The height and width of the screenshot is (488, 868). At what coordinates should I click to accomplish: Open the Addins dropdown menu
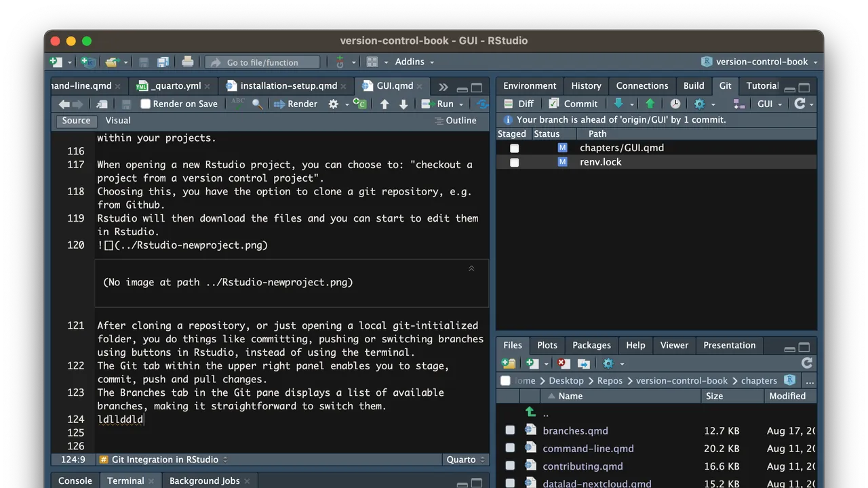pyautogui.click(x=414, y=62)
